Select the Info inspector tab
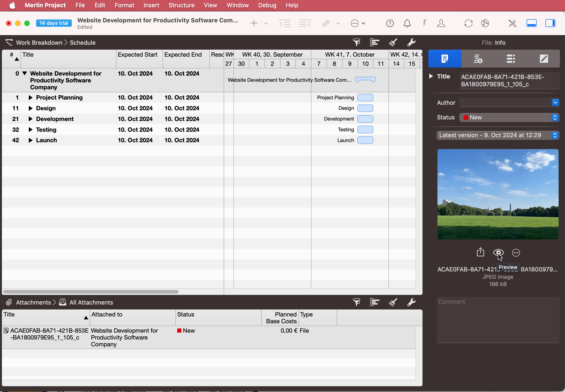This screenshot has height=392, width=565. point(445,59)
